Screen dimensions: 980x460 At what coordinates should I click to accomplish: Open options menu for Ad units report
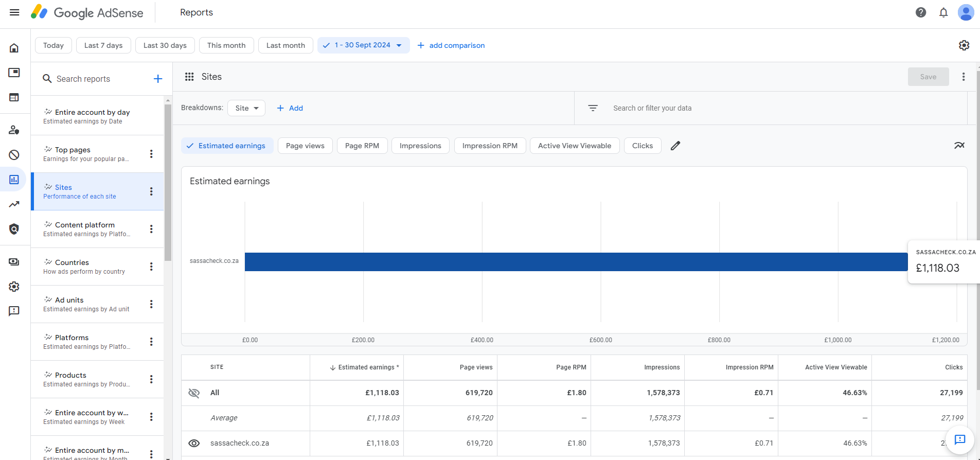151,304
